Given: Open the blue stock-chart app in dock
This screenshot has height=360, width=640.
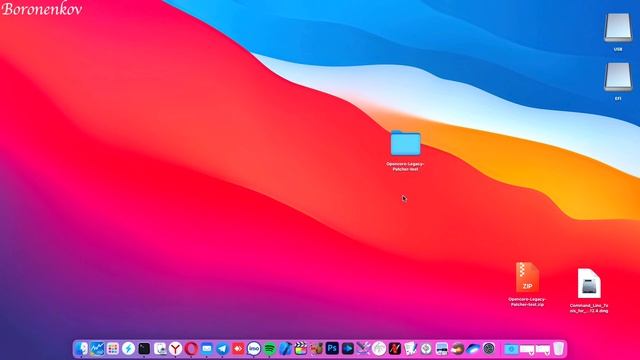Looking at the screenshot, I should pyautogui.click(x=97, y=349).
